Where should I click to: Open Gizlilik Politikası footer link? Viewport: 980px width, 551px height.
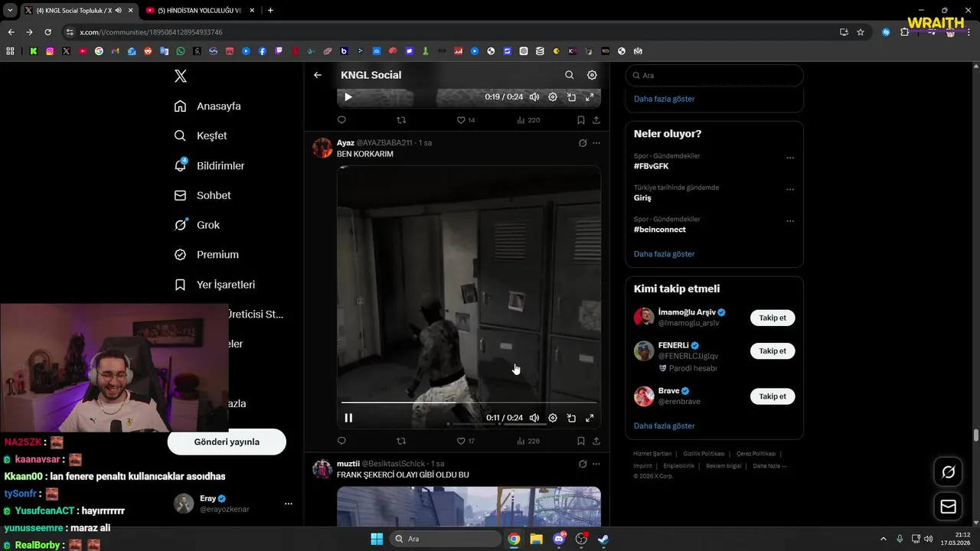(x=705, y=454)
